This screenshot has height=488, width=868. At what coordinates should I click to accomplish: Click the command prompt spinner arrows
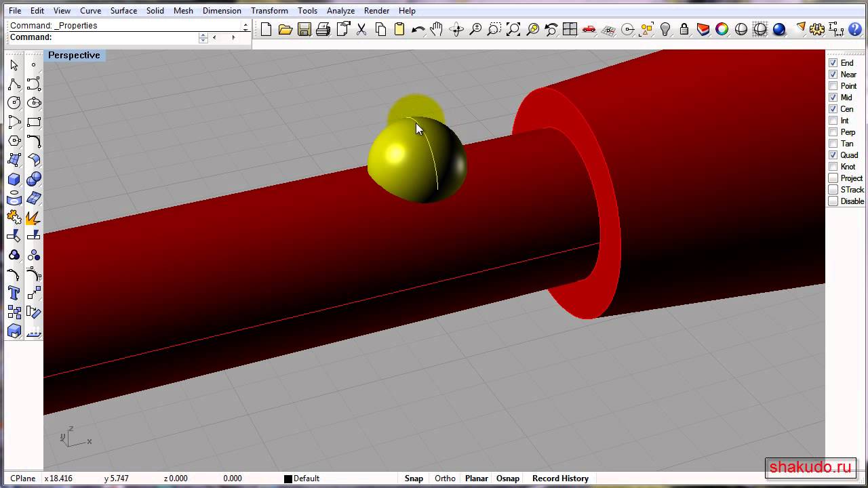(x=203, y=38)
